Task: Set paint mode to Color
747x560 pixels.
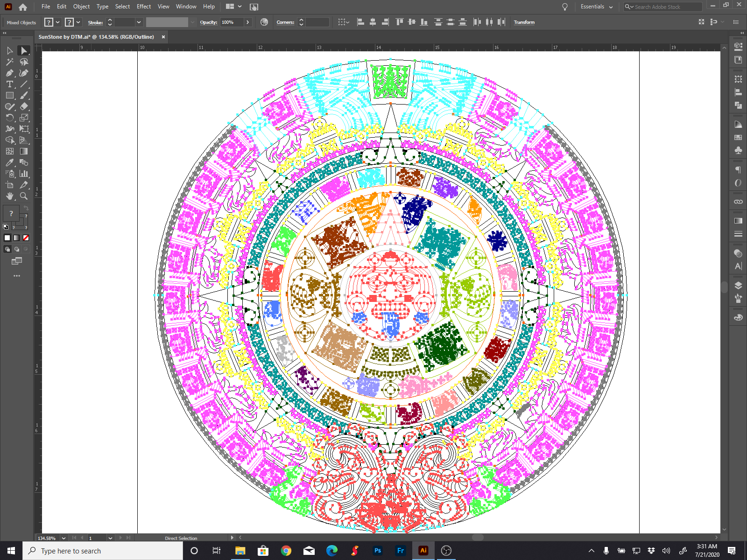Action: pos(7,238)
